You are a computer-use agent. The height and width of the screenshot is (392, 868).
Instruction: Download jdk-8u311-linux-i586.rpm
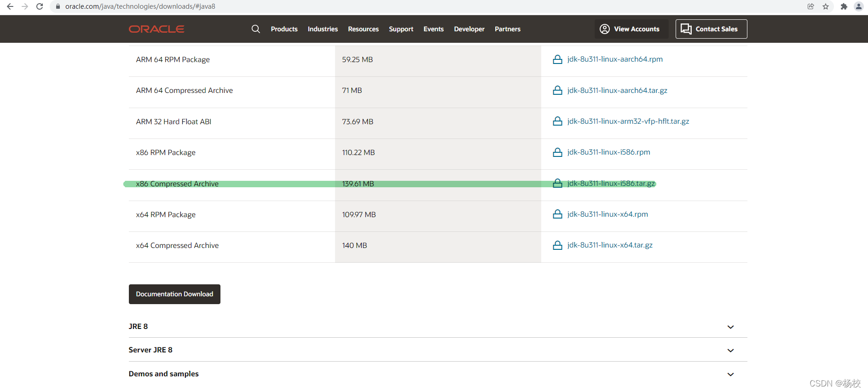click(x=608, y=152)
